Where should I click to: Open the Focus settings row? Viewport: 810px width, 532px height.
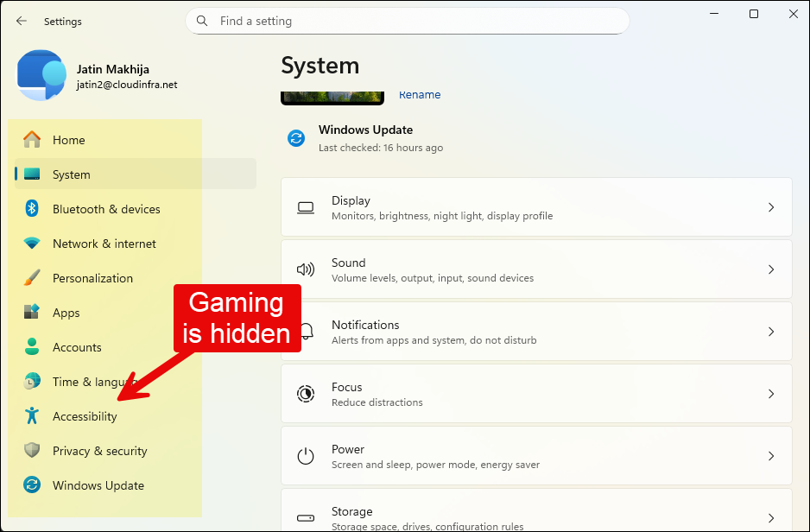pyautogui.click(x=535, y=394)
